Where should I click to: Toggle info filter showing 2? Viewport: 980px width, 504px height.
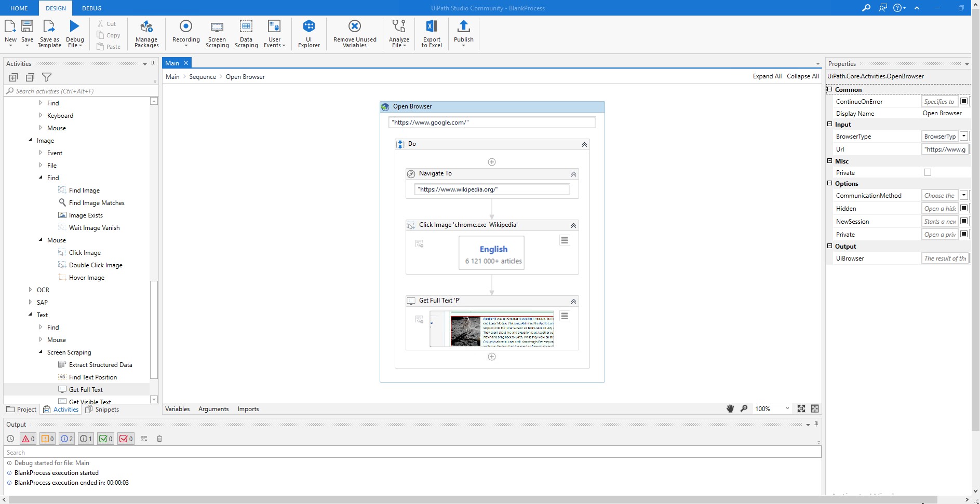tap(67, 439)
